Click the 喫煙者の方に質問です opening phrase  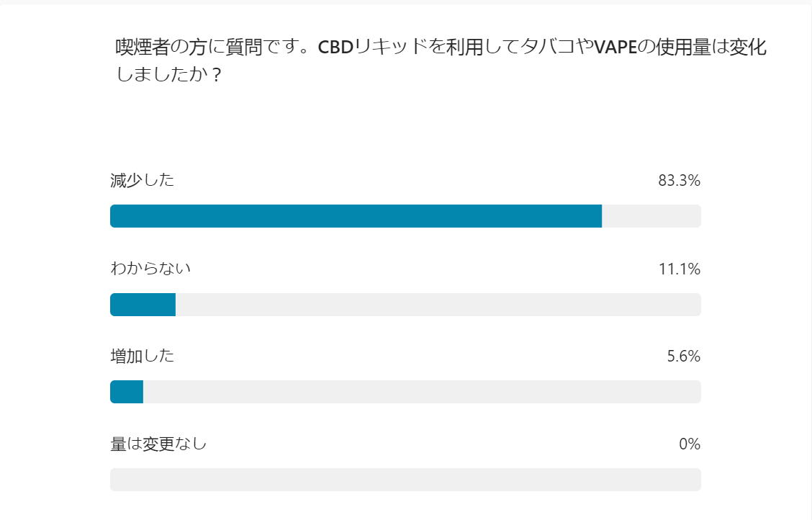206,48
